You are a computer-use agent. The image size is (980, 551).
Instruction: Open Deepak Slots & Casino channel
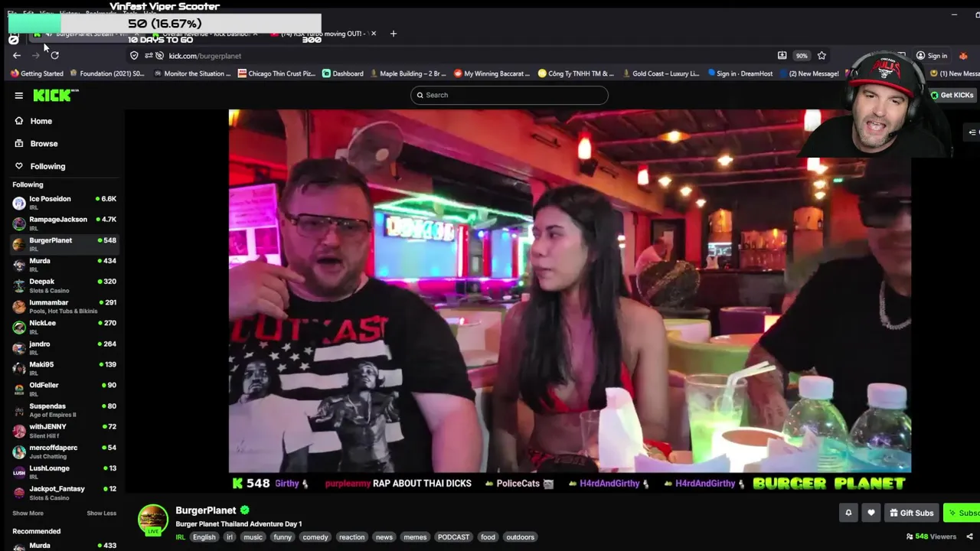tap(64, 285)
